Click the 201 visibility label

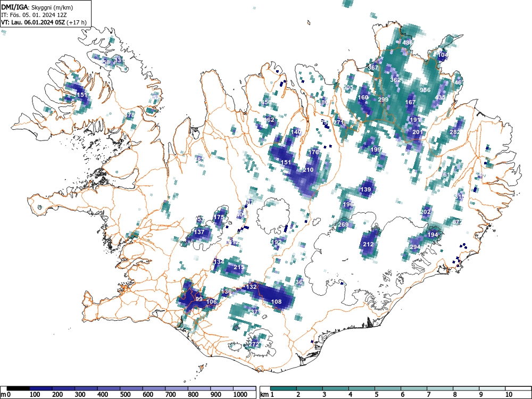point(418,132)
